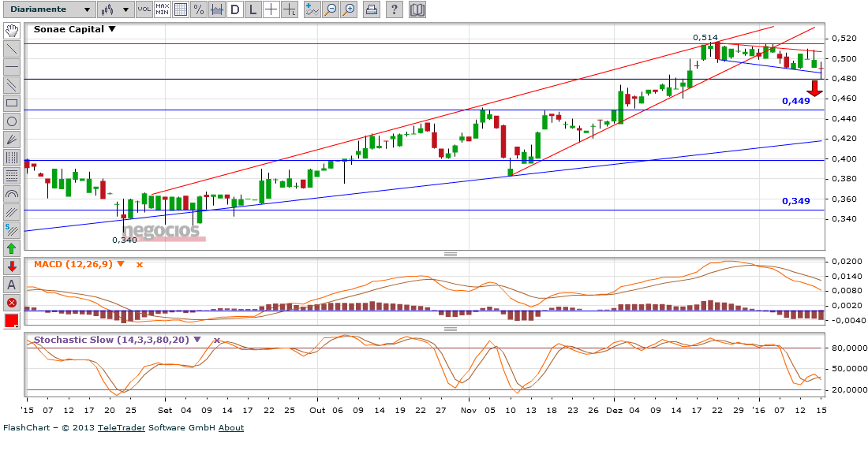Open the Stochastic Slow indicator menu

tap(197, 340)
